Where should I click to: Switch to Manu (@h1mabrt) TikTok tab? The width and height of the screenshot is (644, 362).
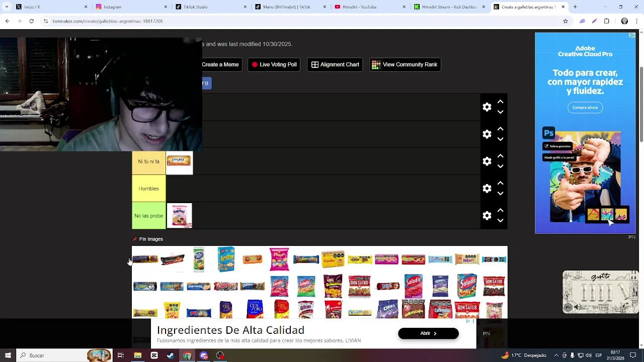point(290,7)
